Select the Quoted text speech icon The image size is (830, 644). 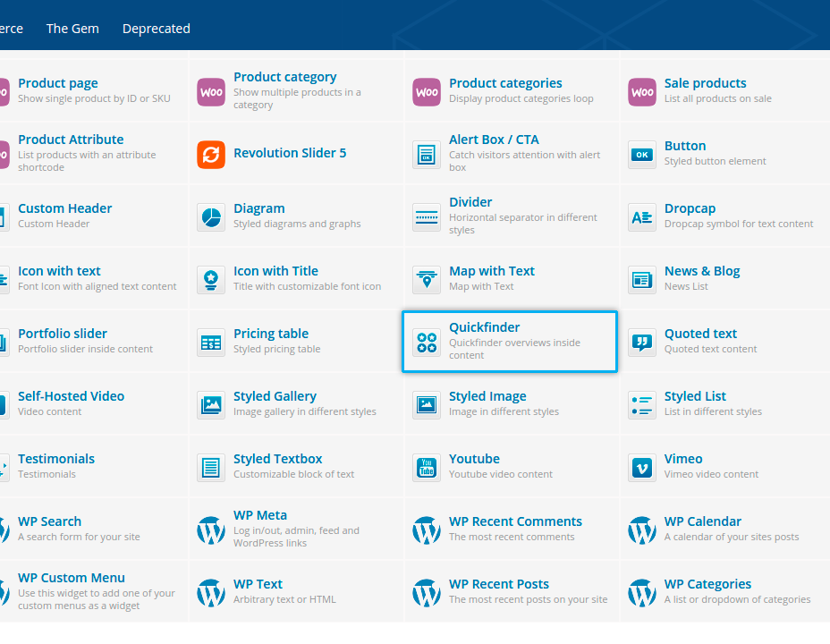click(x=642, y=342)
